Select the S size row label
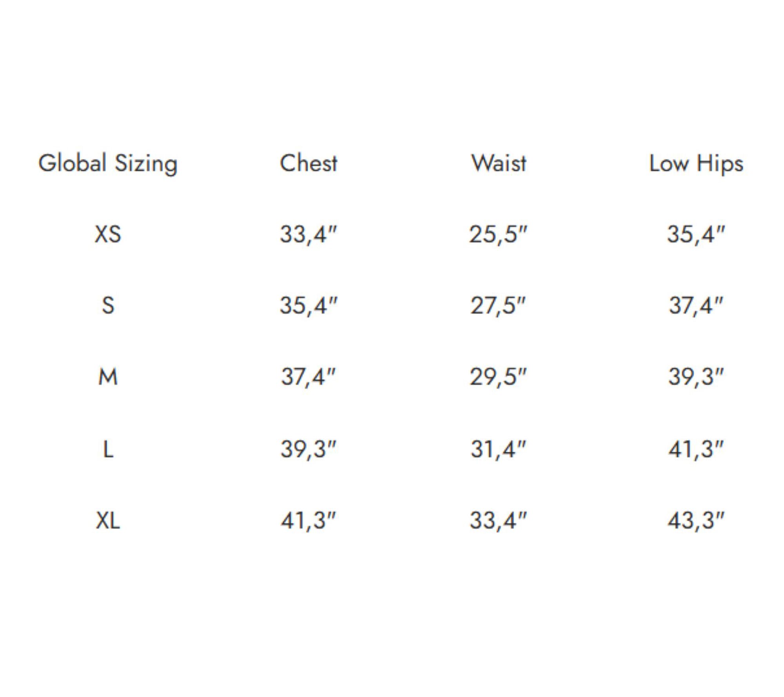 (108, 305)
